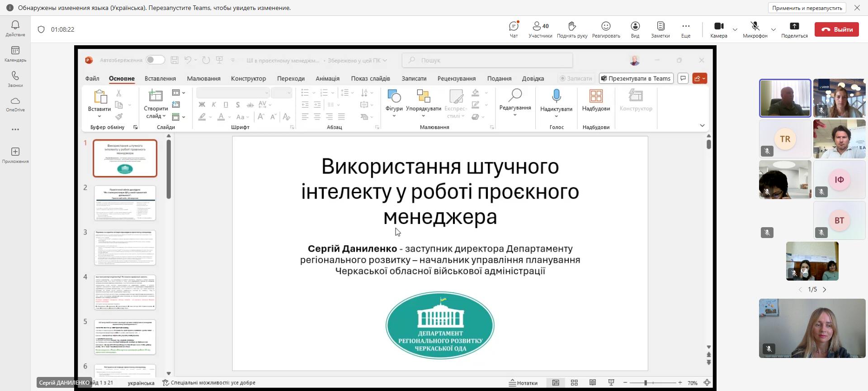Open the Реагировать reactions menu
This screenshot has height=391, width=868.
(606, 29)
